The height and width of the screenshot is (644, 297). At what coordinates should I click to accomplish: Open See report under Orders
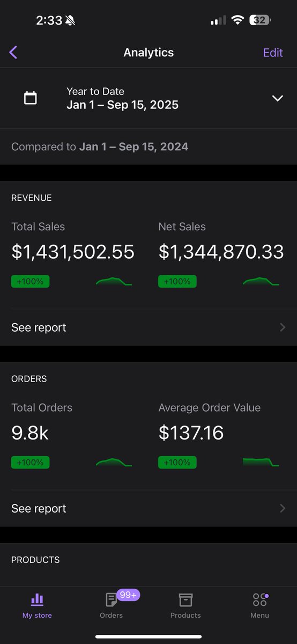click(x=148, y=508)
